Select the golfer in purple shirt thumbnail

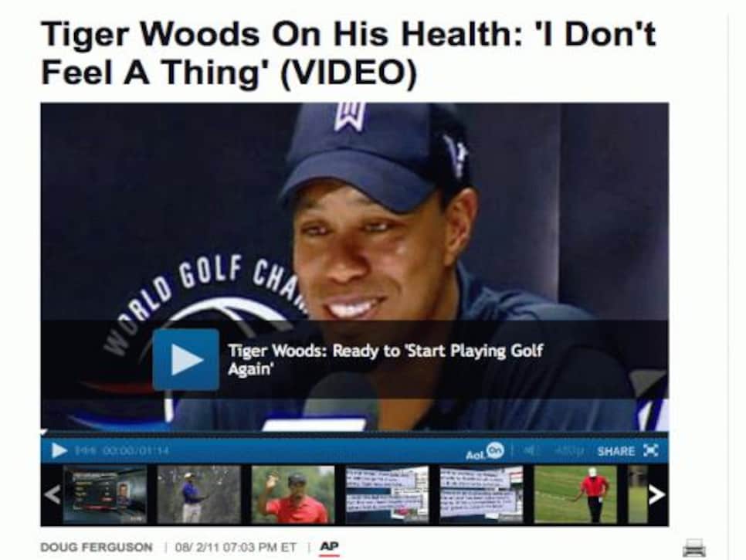click(x=199, y=495)
